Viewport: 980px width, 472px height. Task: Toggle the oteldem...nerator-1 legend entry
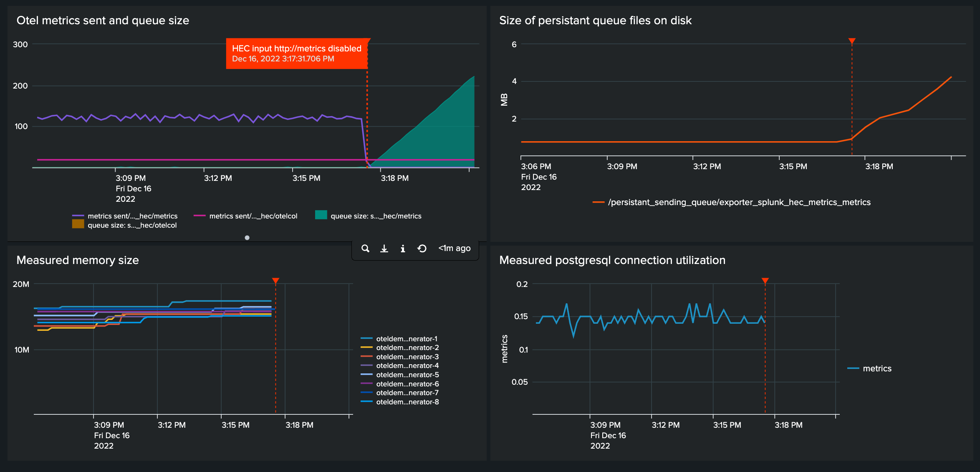[406, 339]
